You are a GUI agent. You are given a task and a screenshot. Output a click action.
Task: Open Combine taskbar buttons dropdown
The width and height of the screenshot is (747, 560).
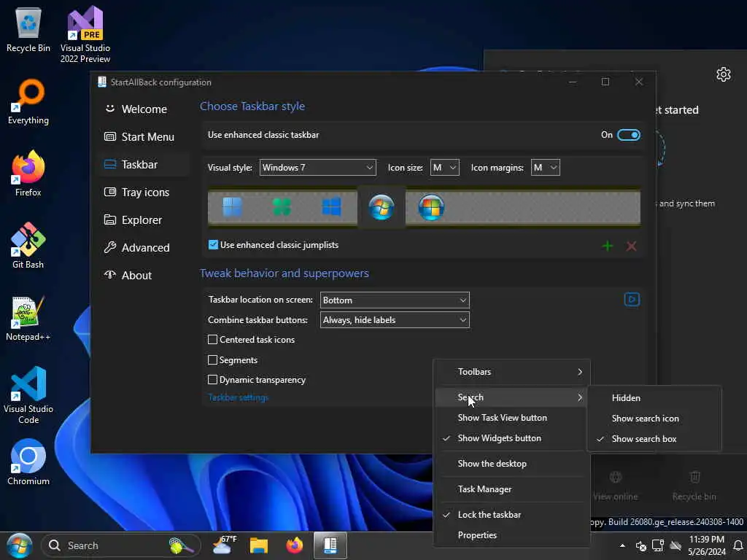coord(395,320)
